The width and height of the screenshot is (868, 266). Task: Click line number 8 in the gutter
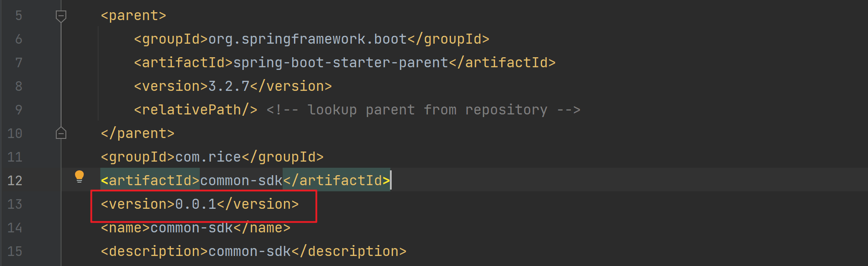click(18, 86)
